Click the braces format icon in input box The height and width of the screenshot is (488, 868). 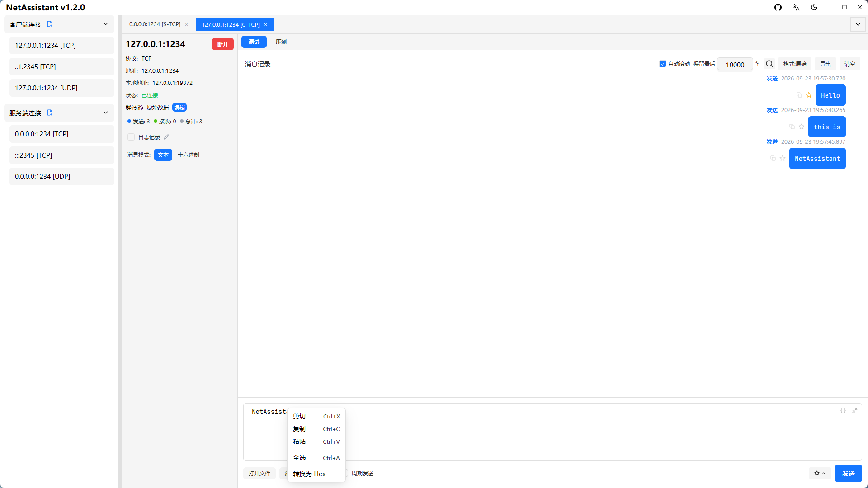point(843,410)
